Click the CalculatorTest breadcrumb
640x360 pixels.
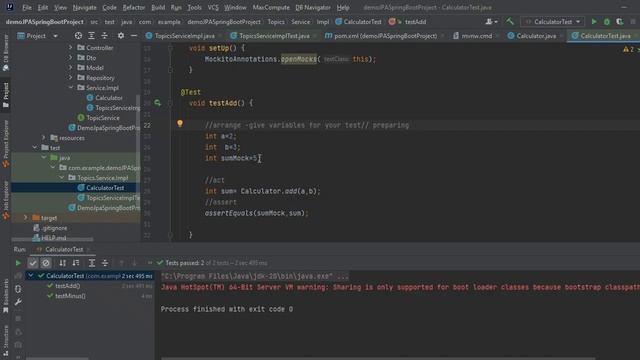pyautogui.click(x=358, y=22)
